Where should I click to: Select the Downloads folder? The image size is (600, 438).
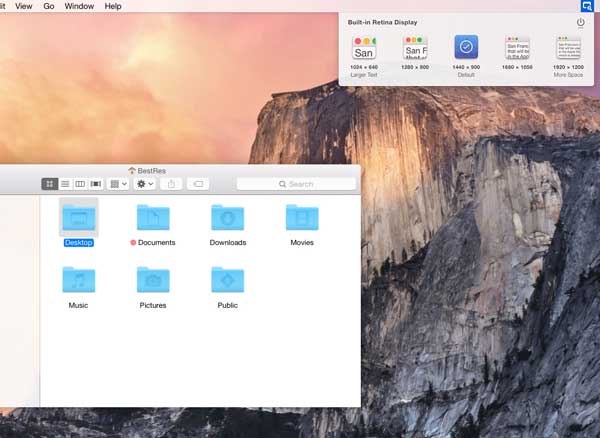228,217
